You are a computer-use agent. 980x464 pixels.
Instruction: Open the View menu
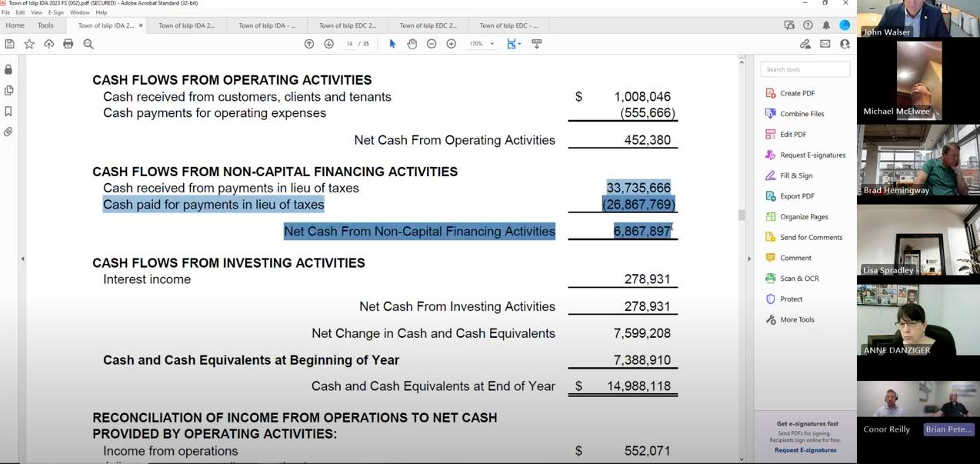point(36,12)
